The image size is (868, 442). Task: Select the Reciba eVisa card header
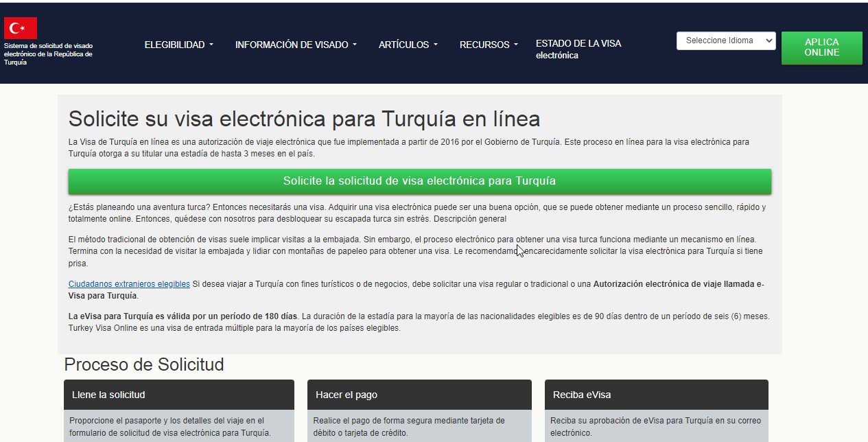[x=656, y=395]
